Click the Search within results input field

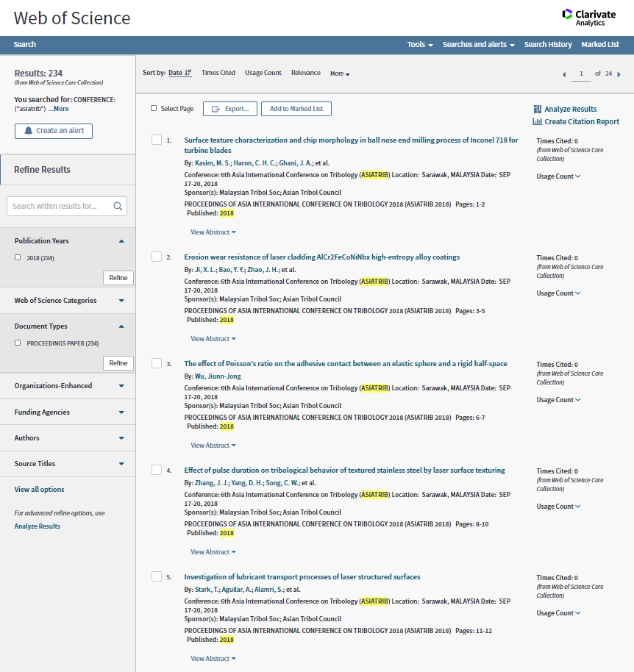[x=59, y=207]
